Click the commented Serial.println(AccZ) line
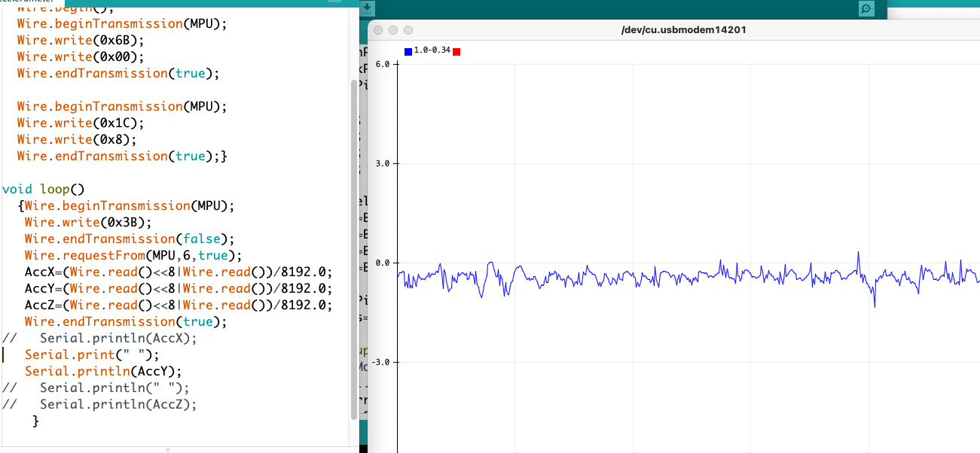980x453 pixels. tap(99, 404)
